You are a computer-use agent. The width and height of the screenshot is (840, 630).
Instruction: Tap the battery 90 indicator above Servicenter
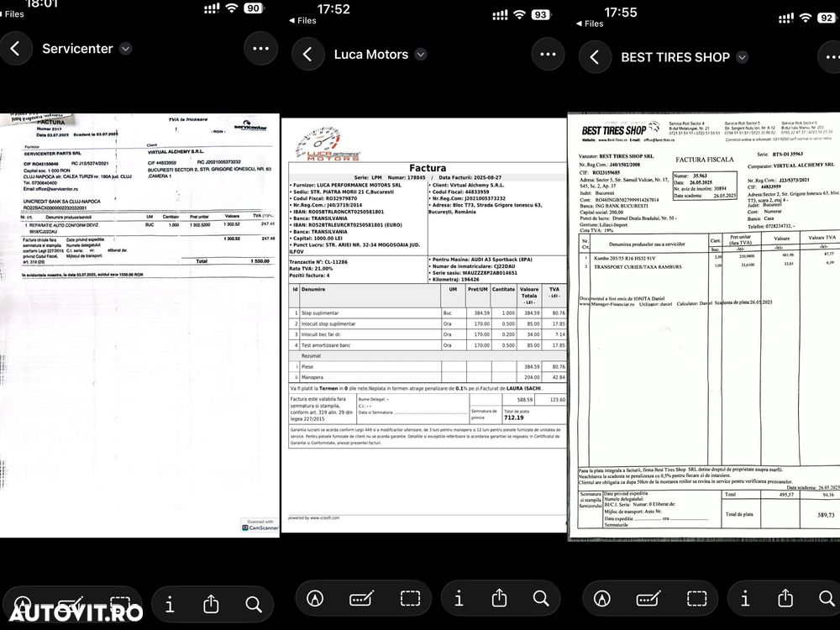pos(254,8)
